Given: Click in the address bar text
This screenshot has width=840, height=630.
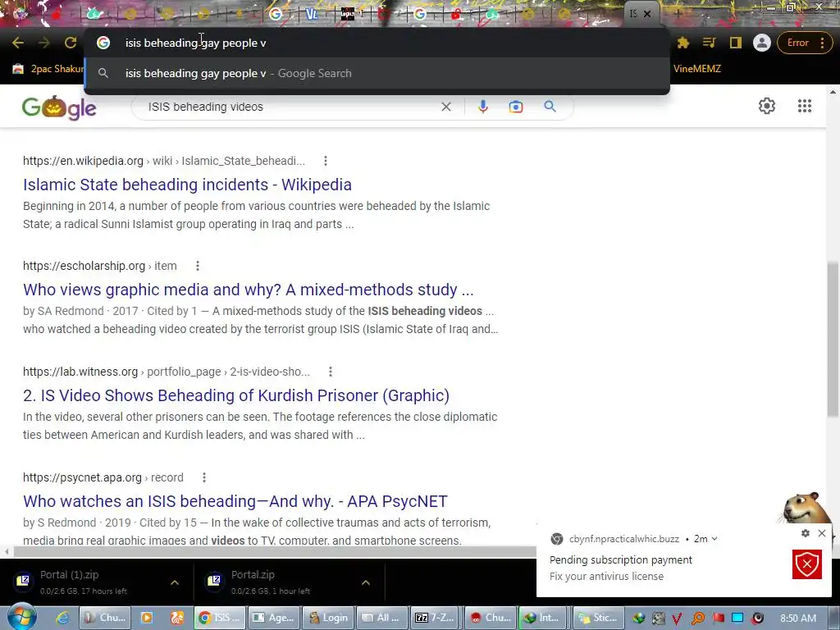Looking at the screenshot, I should (195, 43).
